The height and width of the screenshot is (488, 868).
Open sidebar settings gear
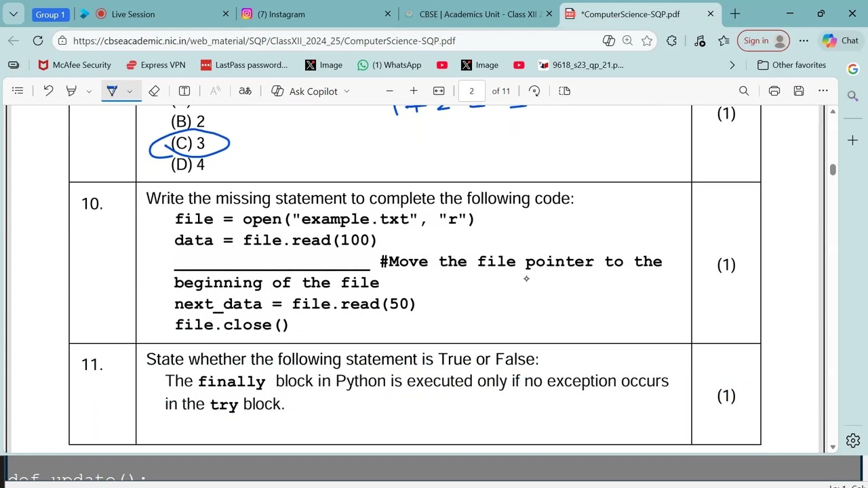[x=853, y=441]
